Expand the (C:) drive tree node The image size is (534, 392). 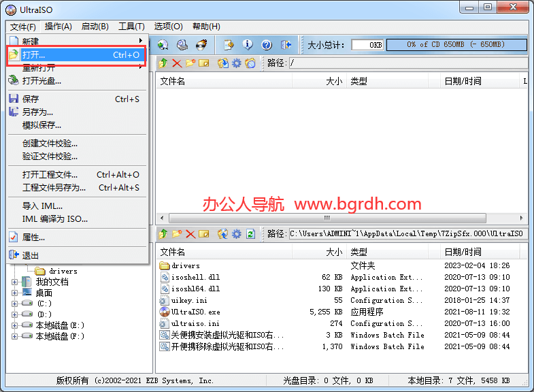click(x=16, y=304)
